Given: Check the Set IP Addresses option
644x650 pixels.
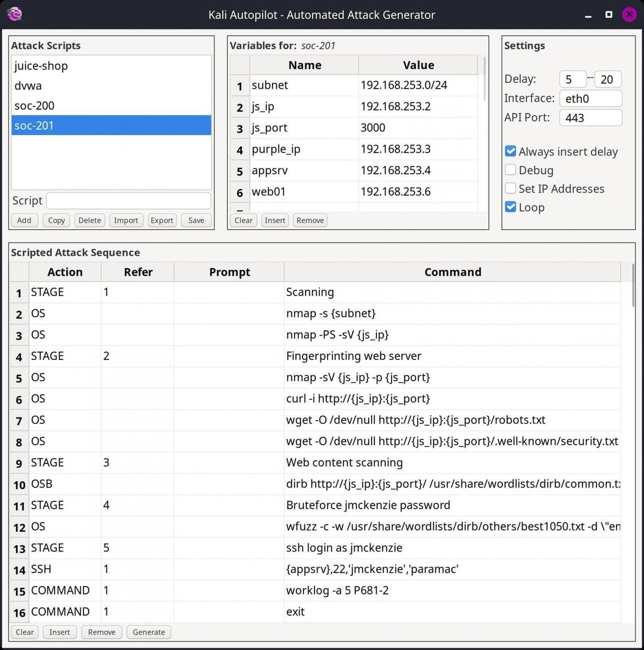Looking at the screenshot, I should point(510,189).
